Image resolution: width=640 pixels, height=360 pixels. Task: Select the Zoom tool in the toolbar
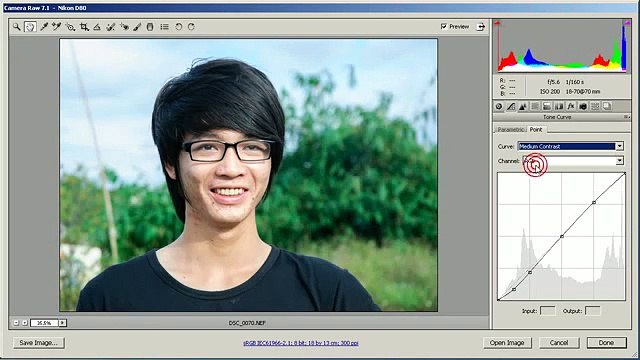tap(16, 27)
